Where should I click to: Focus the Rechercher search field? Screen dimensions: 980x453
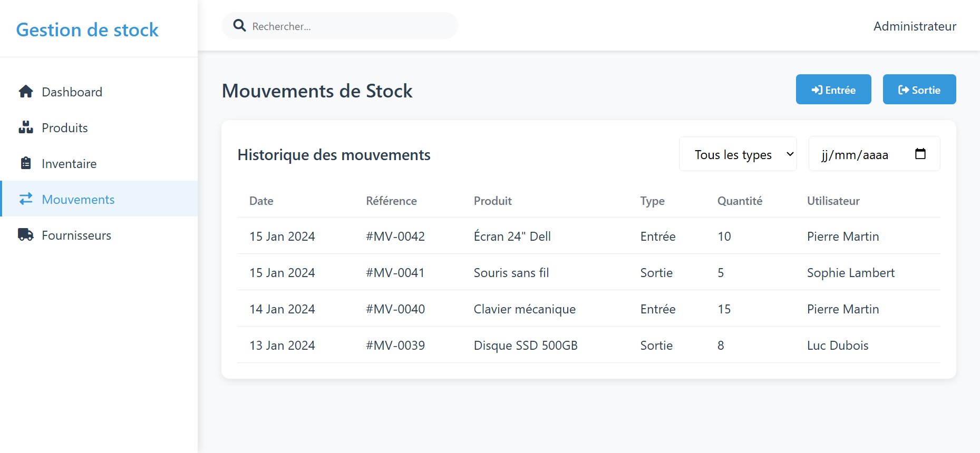pos(348,26)
